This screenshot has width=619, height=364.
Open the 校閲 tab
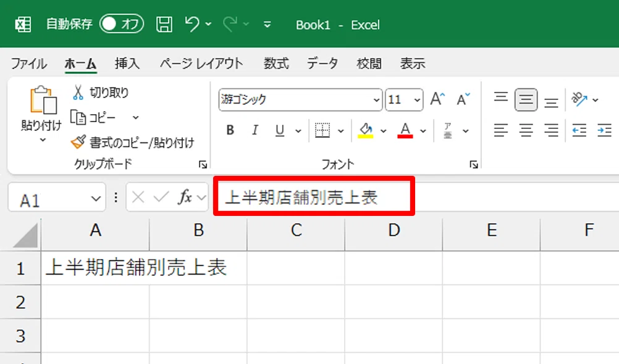(x=369, y=64)
